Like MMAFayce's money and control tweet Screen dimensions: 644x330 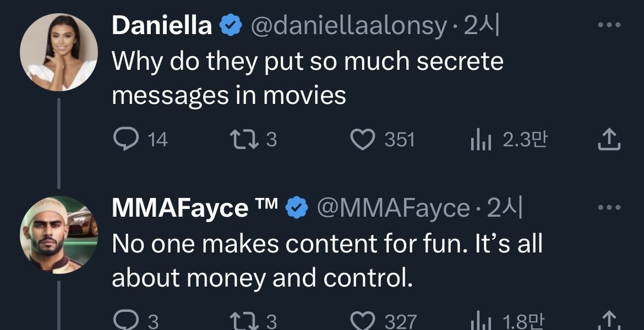pyautogui.click(x=363, y=320)
